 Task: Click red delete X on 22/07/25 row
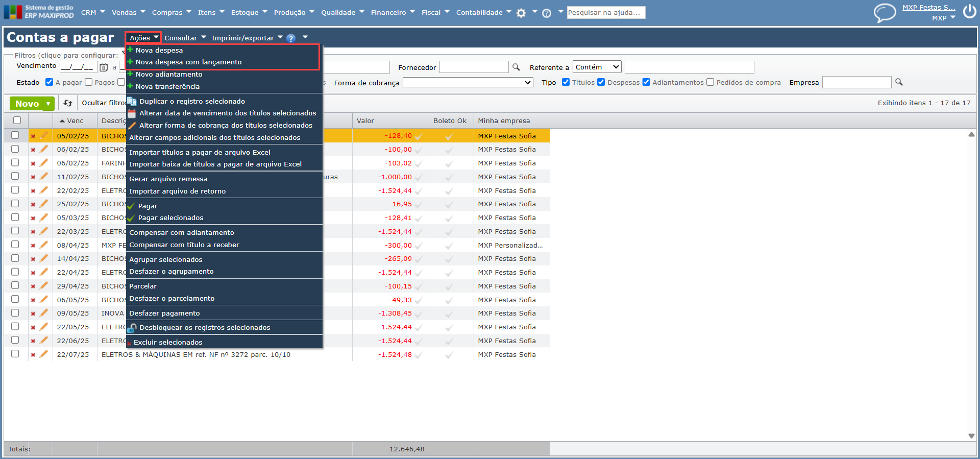click(33, 355)
